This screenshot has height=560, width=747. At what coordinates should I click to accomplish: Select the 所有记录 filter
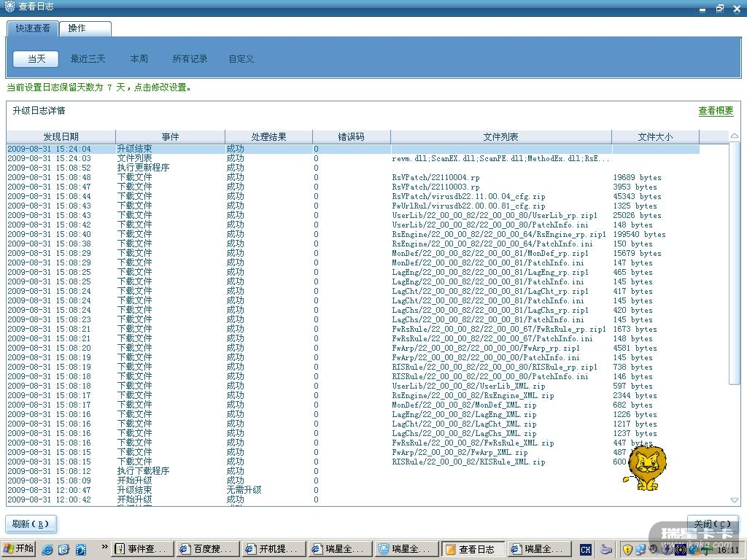(190, 59)
